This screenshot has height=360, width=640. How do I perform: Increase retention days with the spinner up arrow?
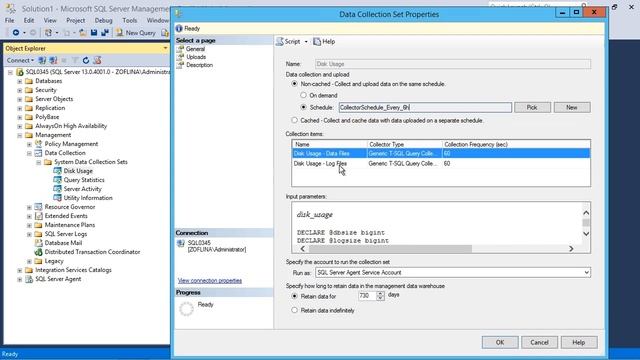380,293
